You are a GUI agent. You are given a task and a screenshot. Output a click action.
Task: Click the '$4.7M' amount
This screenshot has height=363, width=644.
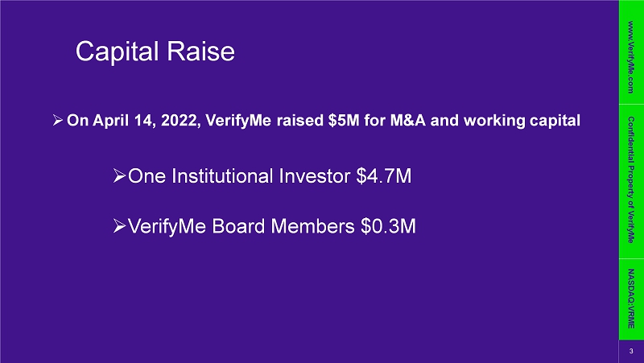384,175
